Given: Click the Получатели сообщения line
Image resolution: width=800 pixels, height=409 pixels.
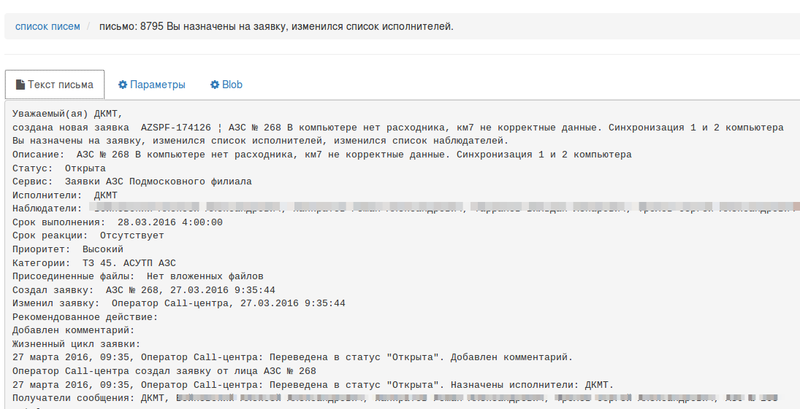Looking at the screenshot, I should pos(75,397).
